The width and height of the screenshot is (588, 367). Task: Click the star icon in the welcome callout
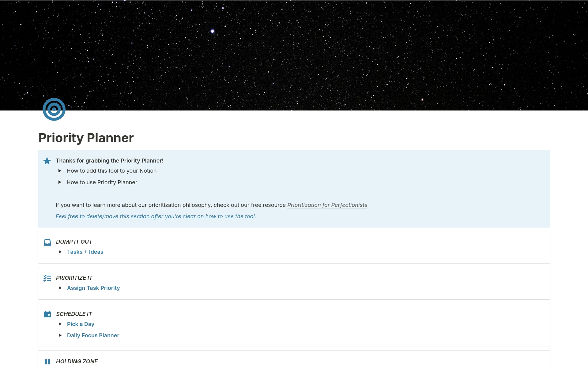click(x=47, y=161)
